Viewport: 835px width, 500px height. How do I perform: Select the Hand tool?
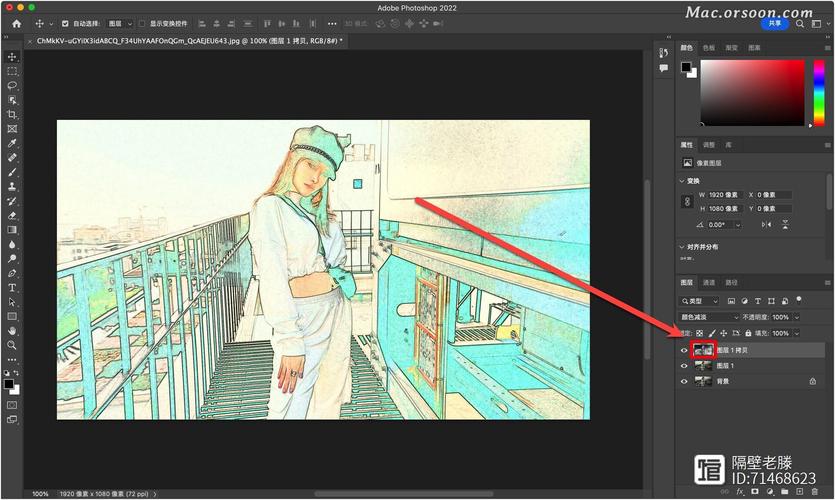[12, 331]
